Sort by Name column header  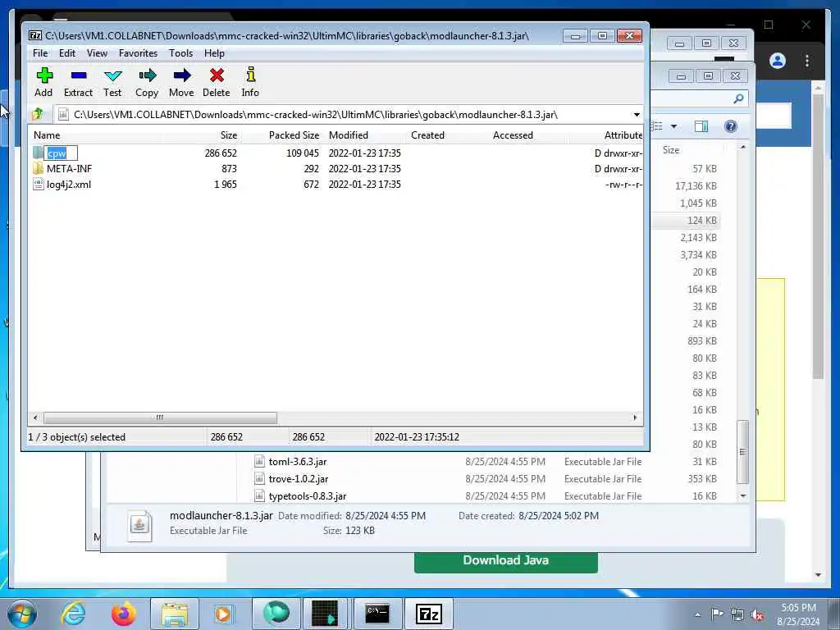click(x=95, y=135)
